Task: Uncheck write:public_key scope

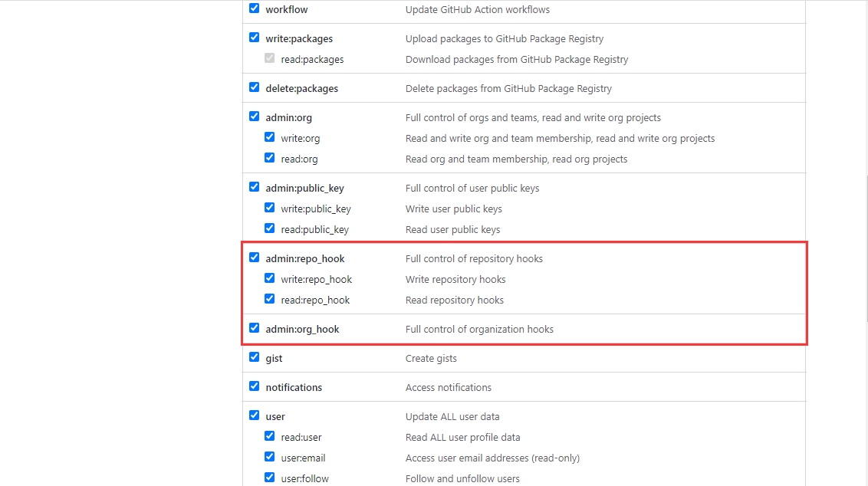Action: pyautogui.click(x=269, y=208)
